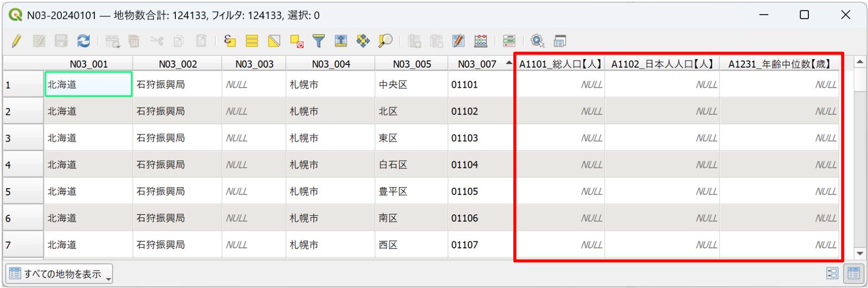Click Pan map to selected rows icon
The image size is (868, 288).
click(363, 41)
